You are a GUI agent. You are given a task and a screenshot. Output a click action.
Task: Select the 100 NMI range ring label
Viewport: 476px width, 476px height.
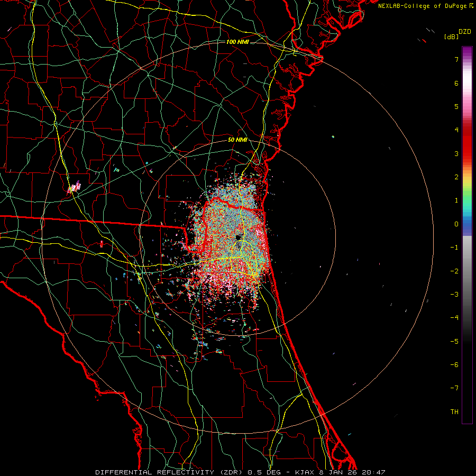237,42
